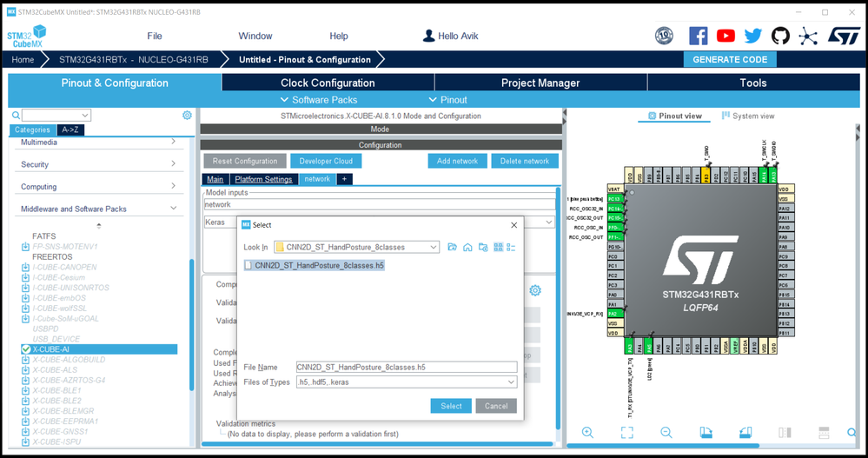Open the peripheral search combo box dropdown

84,116
